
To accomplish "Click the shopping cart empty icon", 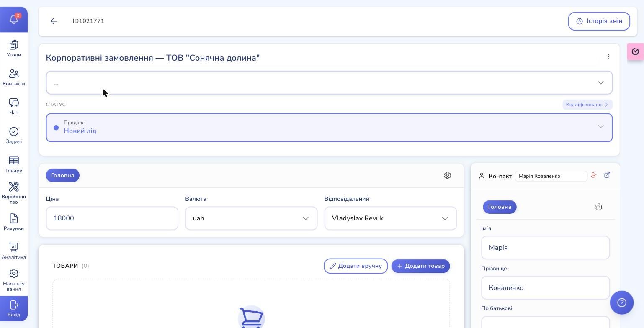I will pyautogui.click(x=251, y=317).
